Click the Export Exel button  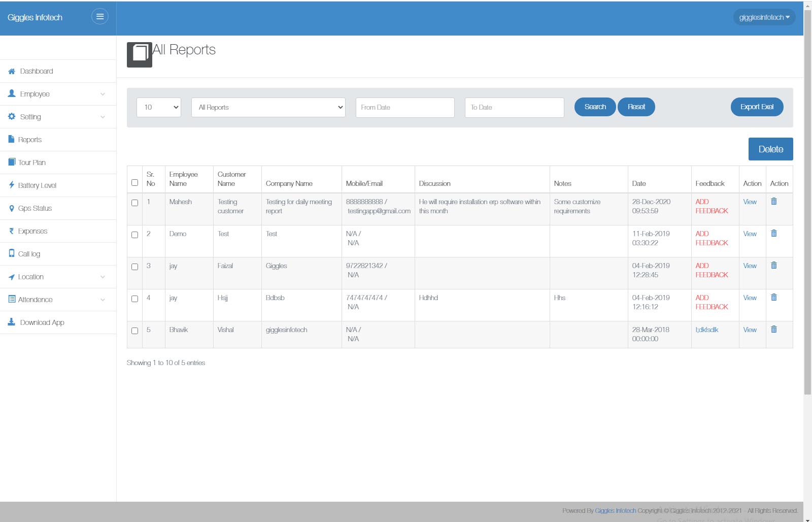tap(757, 107)
